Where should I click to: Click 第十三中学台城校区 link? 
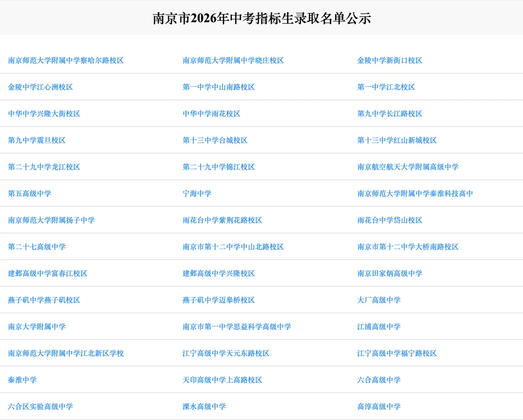215,140
